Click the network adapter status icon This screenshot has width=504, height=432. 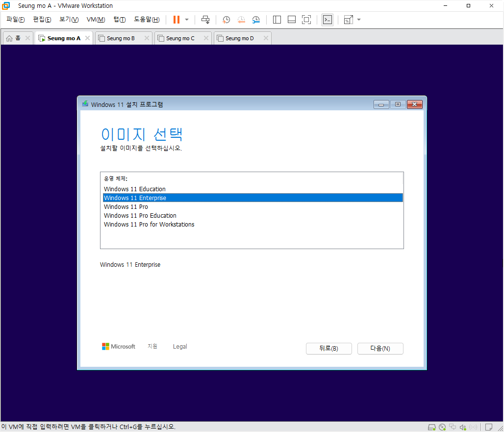pos(453,427)
